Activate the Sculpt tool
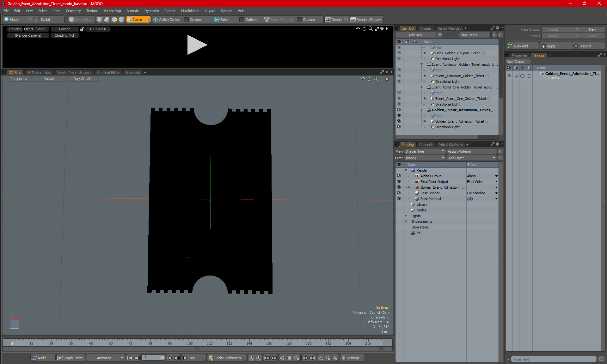The width and height of the screenshot is (607, 364). (49, 20)
